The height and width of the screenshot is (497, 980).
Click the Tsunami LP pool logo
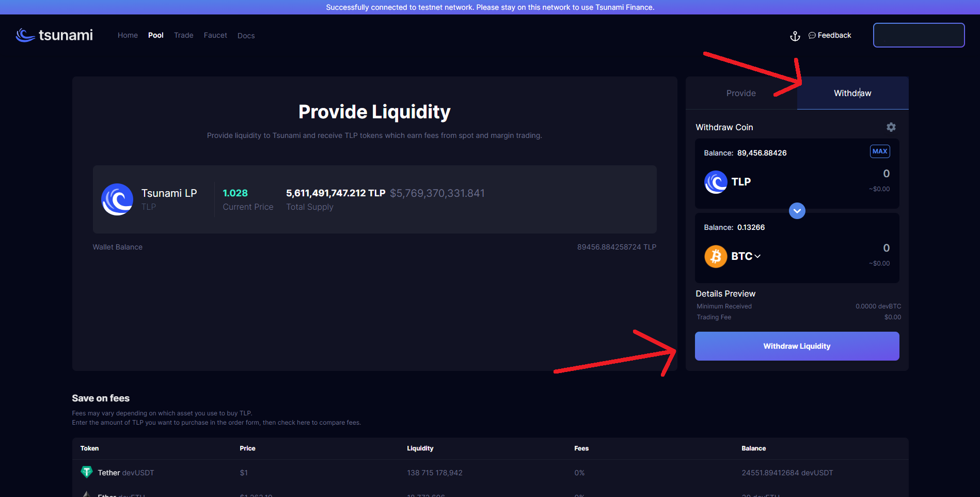click(x=118, y=199)
